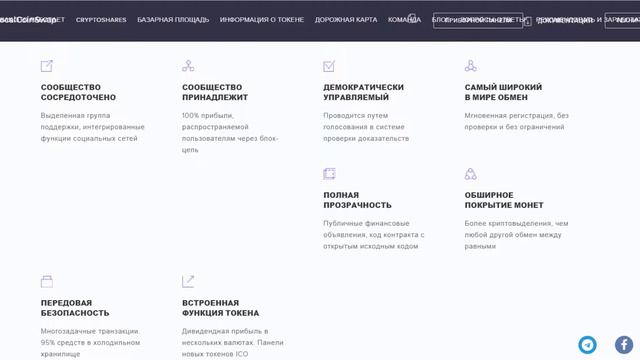Click the САМЫЙ ШИРОКИЙ В МИРЕ ОБМЕН heading

(x=503, y=92)
